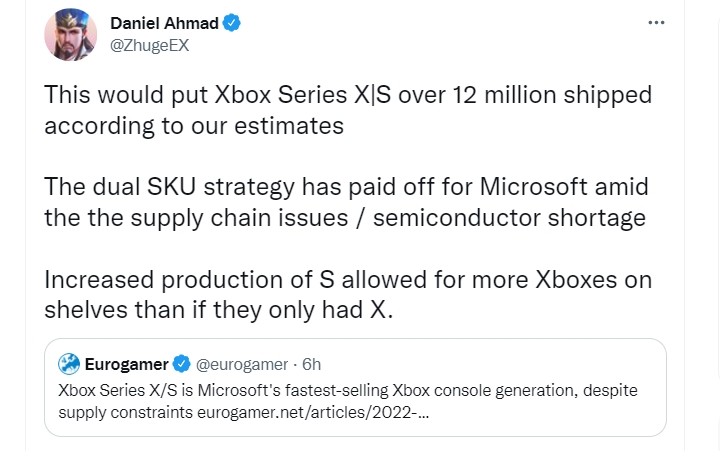Click the 6h timestamp on quoted tweet
This screenshot has width=720, height=451.
click(310, 364)
